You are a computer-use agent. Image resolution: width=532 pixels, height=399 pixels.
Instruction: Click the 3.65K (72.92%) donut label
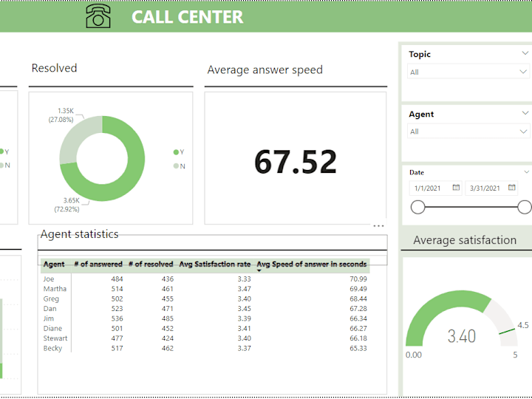[x=67, y=205]
